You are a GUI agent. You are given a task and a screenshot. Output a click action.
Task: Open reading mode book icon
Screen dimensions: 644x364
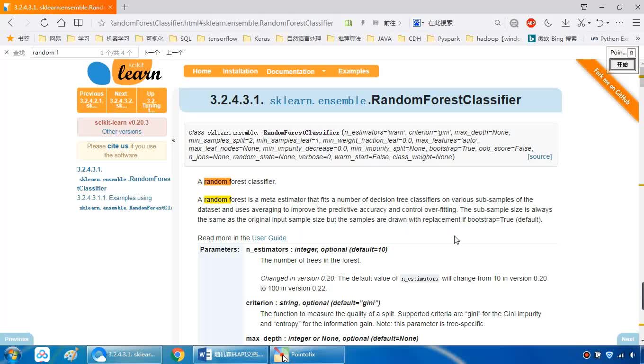click(x=78, y=23)
